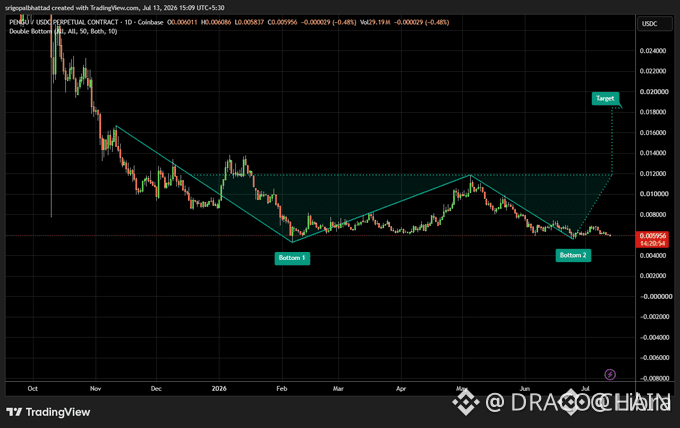Click the Vol 29.19M reading
The width and height of the screenshot is (680, 428).
coord(375,22)
